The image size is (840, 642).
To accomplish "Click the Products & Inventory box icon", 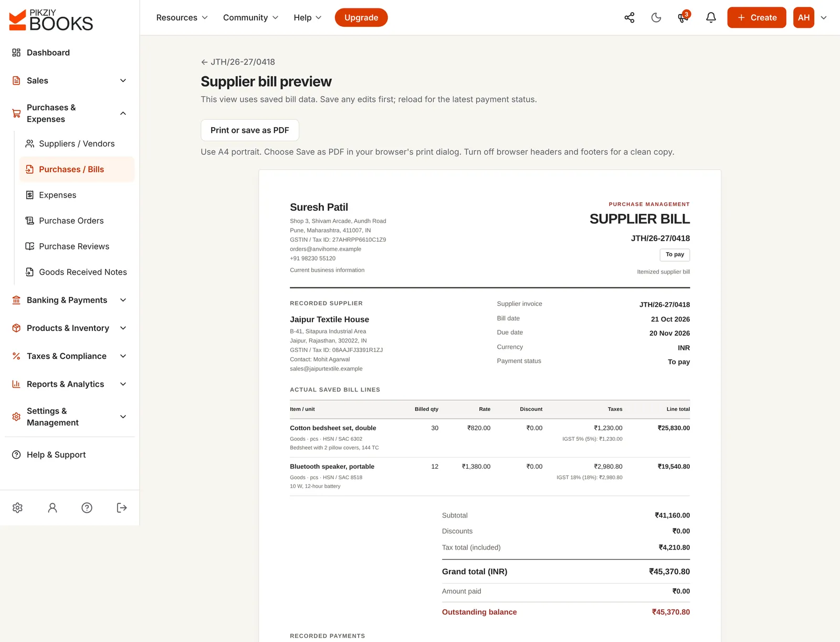I will [16, 328].
